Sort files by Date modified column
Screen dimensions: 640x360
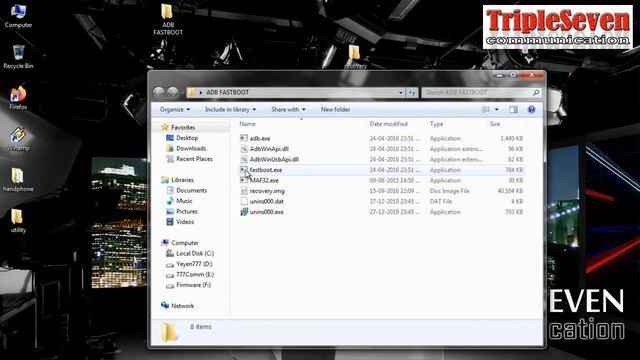tap(389, 124)
